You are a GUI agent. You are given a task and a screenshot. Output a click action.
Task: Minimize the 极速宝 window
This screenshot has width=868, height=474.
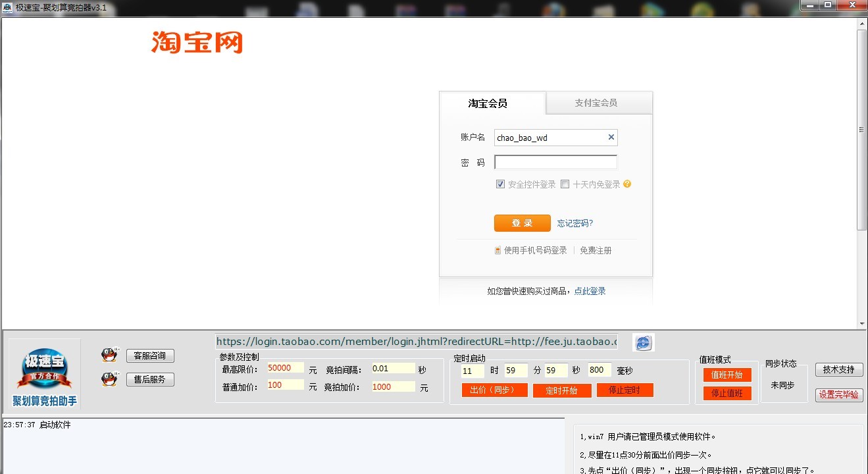pos(811,5)
